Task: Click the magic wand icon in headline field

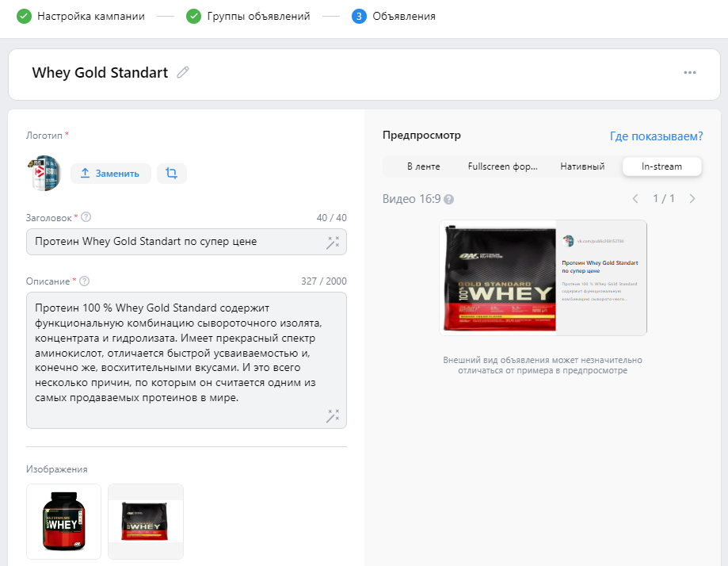Action: pos(333,243)
